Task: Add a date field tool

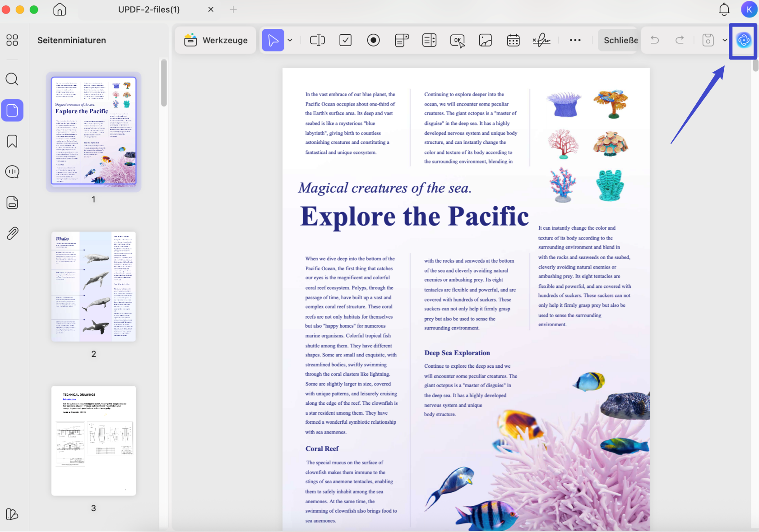Action: (x=514, y=40)
